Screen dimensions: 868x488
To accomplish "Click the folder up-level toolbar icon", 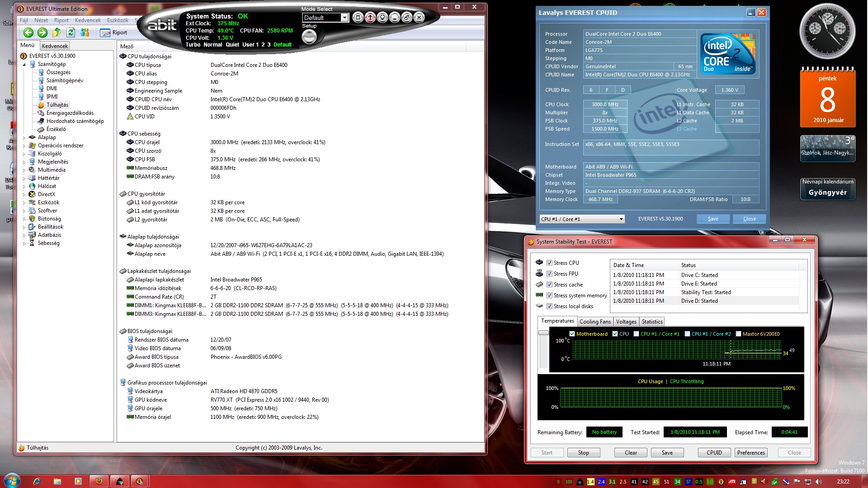I will [57, 33].
